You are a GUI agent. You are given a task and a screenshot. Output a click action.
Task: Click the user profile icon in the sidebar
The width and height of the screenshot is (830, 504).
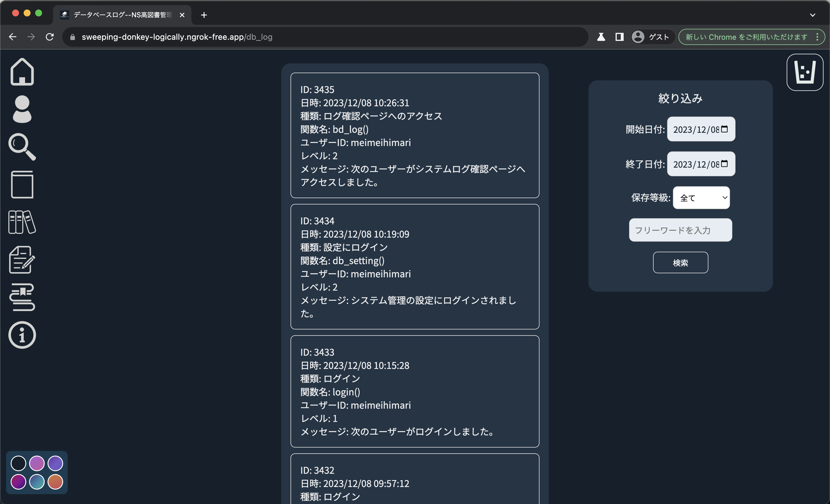(22, 109)
